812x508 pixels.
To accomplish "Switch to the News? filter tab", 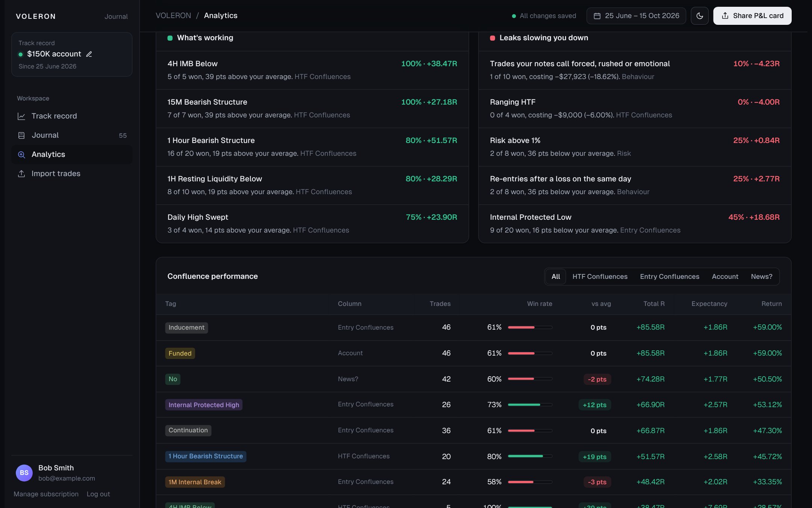I will tap(762, 277).
